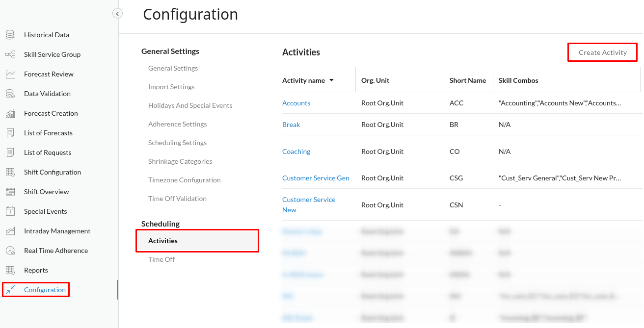This screenshot has height=328, width=644.
Task: Click the Skill Service Group icon
Action: click(x=10, y=54)
